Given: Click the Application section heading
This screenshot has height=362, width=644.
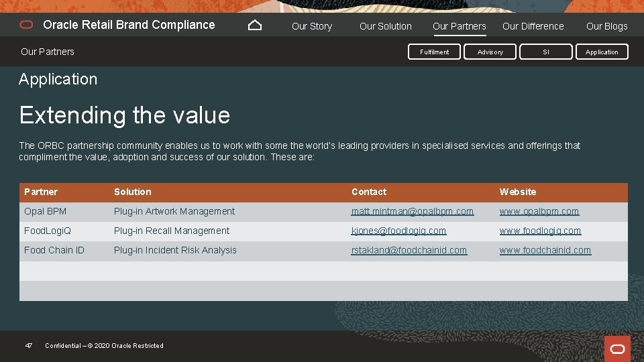Looking at the screenshot, I should click(x=58, y=79).
